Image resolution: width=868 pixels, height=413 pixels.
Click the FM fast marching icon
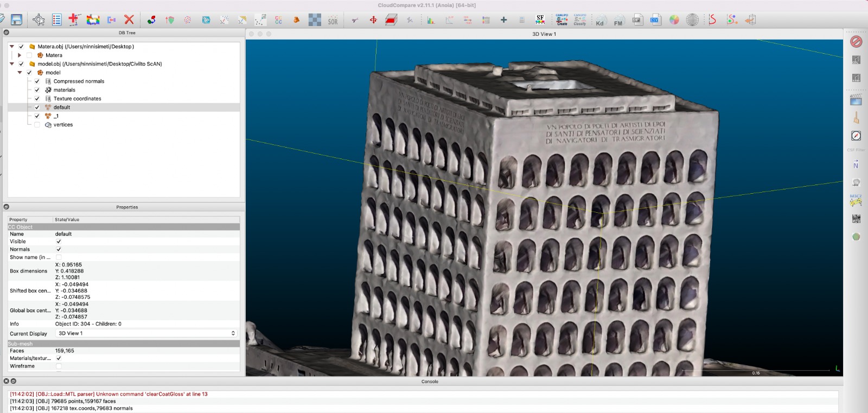click(618, 21)
